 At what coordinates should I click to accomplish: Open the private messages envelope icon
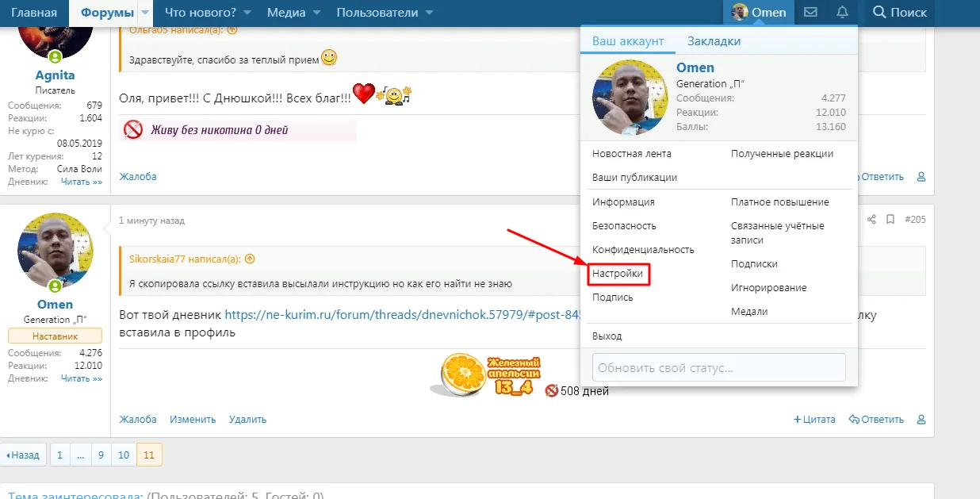(x=810, y=12)
